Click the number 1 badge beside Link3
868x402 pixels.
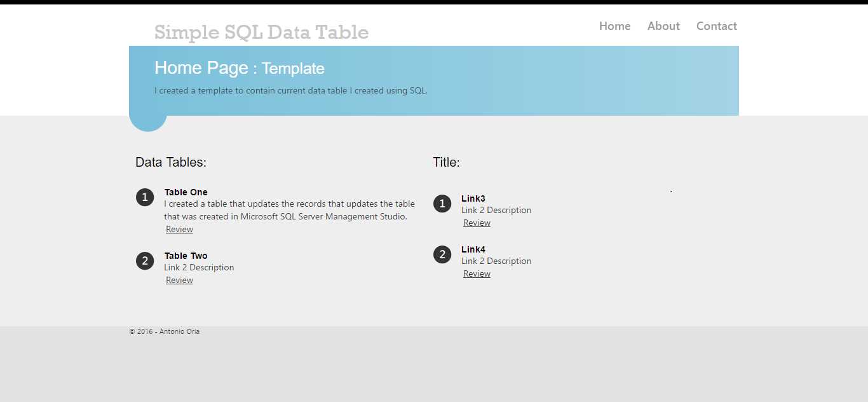(x=442, y=204)
